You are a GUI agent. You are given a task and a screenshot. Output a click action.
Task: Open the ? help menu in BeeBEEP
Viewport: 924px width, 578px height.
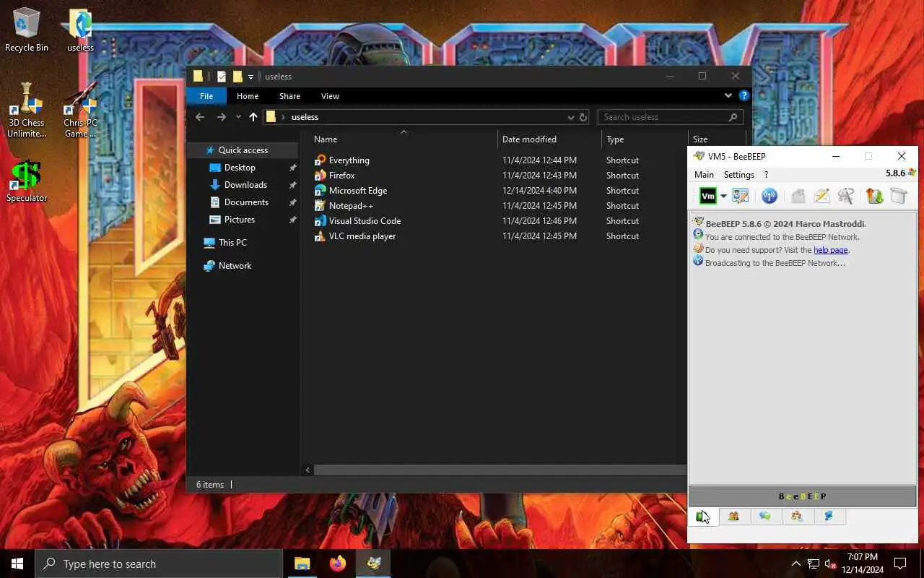coord(766,175)
